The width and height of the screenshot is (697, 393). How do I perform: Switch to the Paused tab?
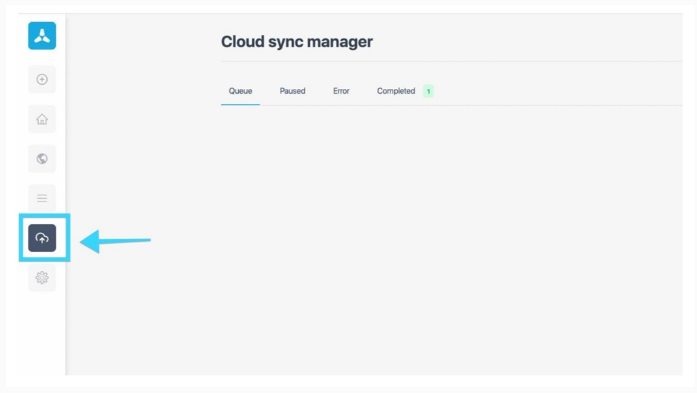coord(292,91)
